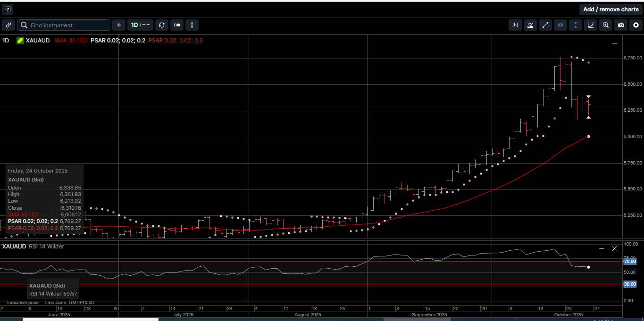Image resolution: width=644 pixels, height=321 pixels.
Task: Open the indicators/studies icon
Action: coord(530,25)
